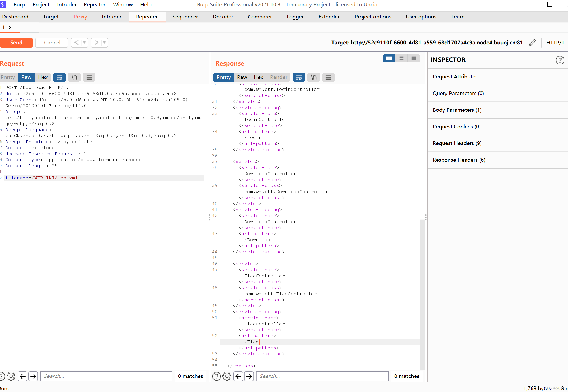Switch Response view to Hex
Screen dimensions: 568x392
[258, 77]
